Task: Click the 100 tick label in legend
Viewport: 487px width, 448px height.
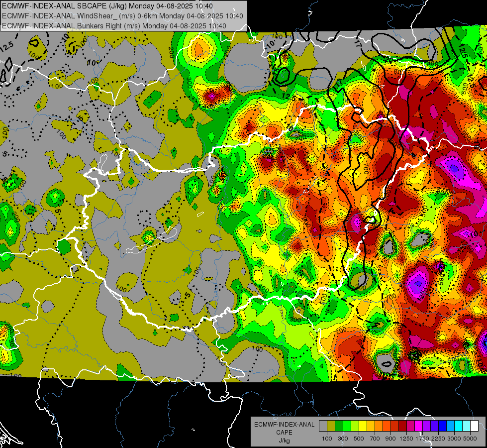Action: [x=327, y=439]
